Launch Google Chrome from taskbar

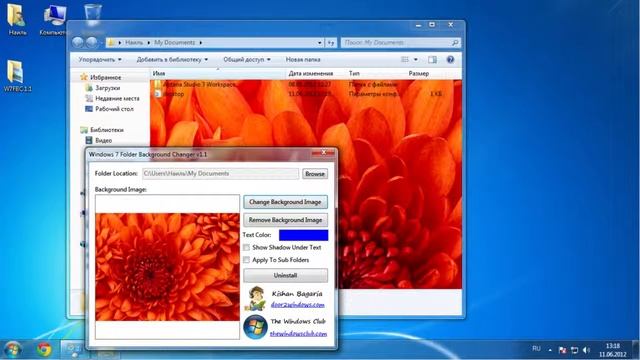click(x=44, y=350)
